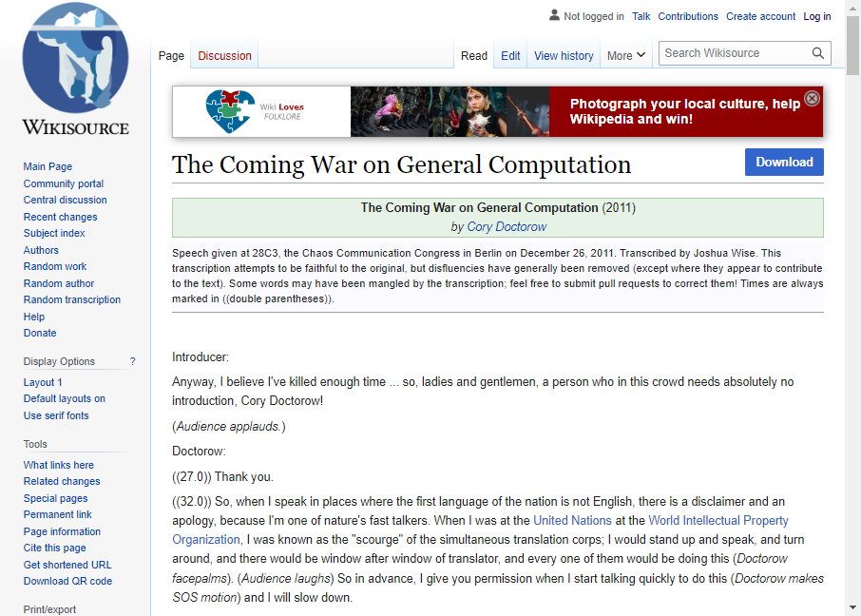861x616 pixels.
Task: Click the vertical scrollbar thumb
Action: 852,45
